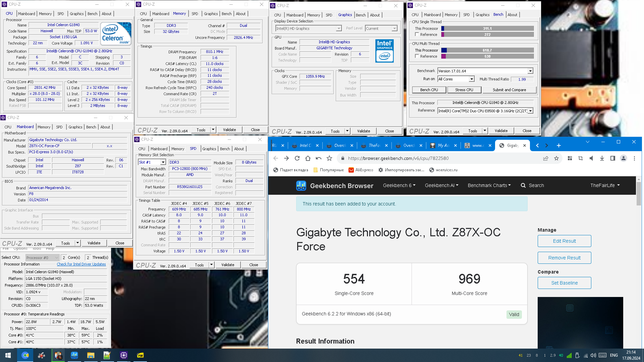Open the volume control in system tray
This screenshot has width=644, height=362.
pyautogui.click(x=593, y=355)
